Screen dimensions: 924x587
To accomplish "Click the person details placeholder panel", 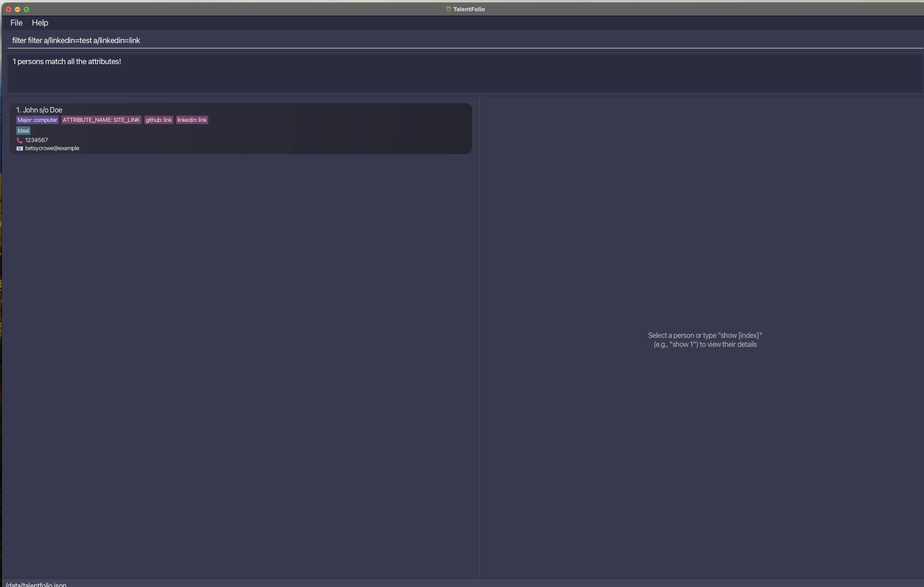I will [x=705, y=340].
